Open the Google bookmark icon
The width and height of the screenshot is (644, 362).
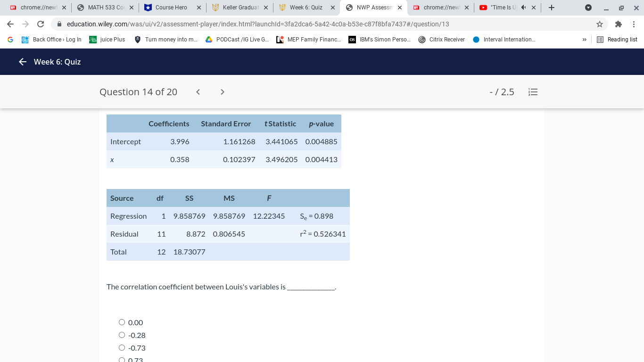pos(10,40)
